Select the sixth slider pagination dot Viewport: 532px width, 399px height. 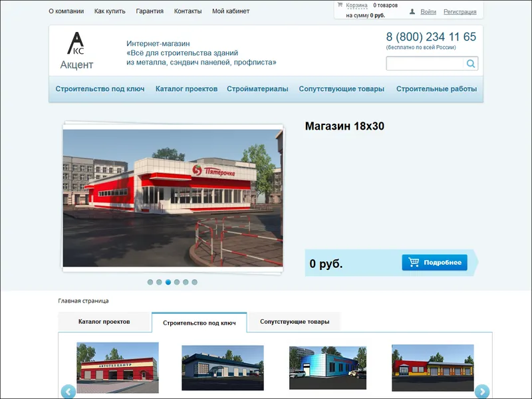point(194,282)
